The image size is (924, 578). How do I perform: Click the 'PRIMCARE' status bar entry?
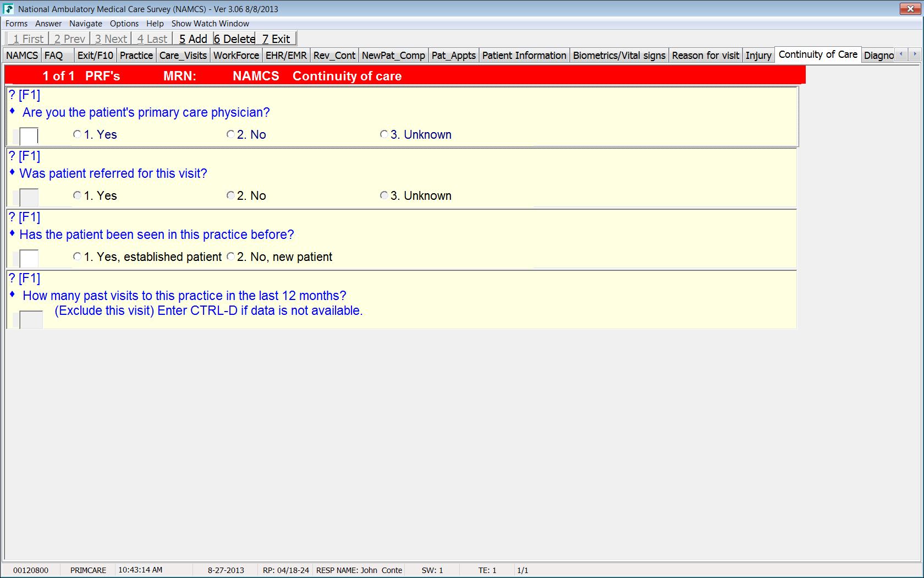pos(88,570)
